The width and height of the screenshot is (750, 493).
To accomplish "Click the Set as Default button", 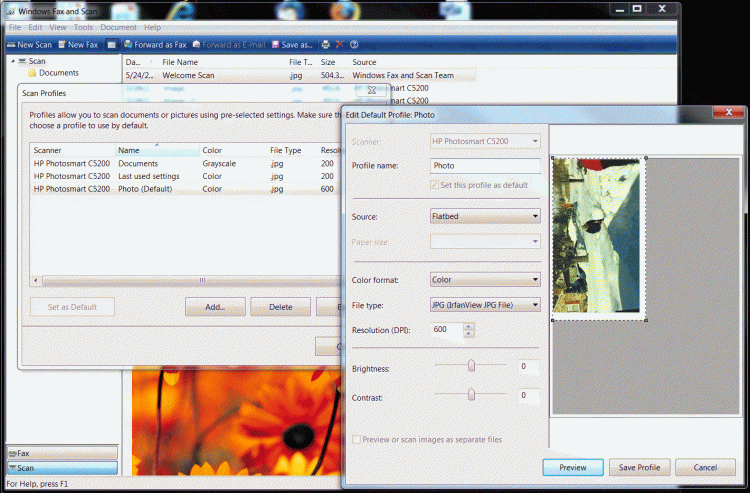I will (72, 307).
